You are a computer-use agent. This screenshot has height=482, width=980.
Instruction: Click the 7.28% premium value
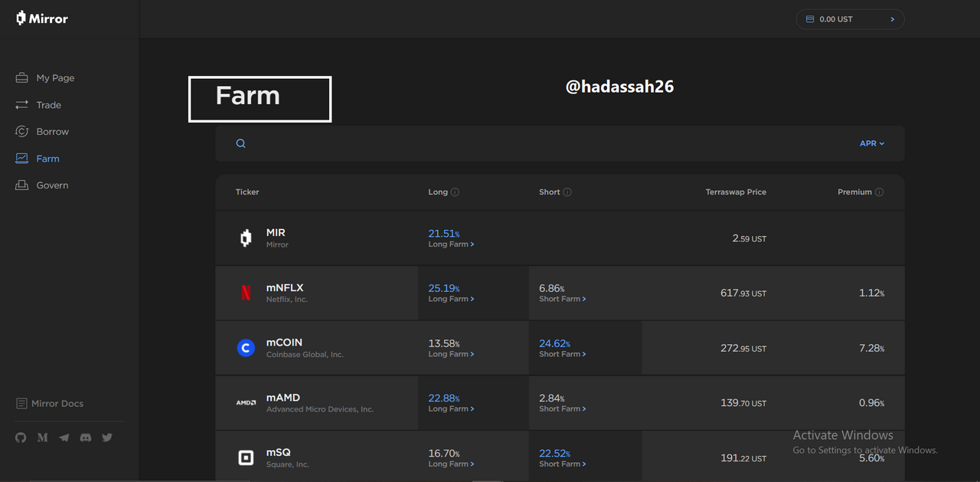[871, 348]
